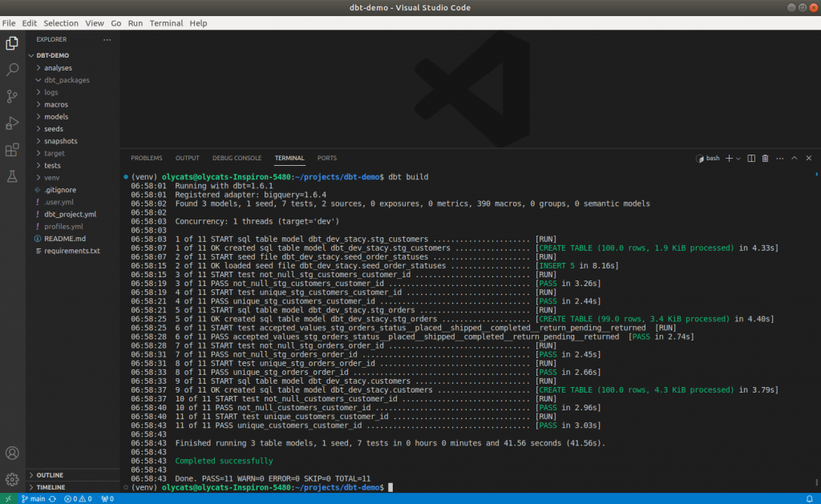Open terminal panel more actions ellipsis
This screenshot has height=504, width=821.
pos(779,158)
